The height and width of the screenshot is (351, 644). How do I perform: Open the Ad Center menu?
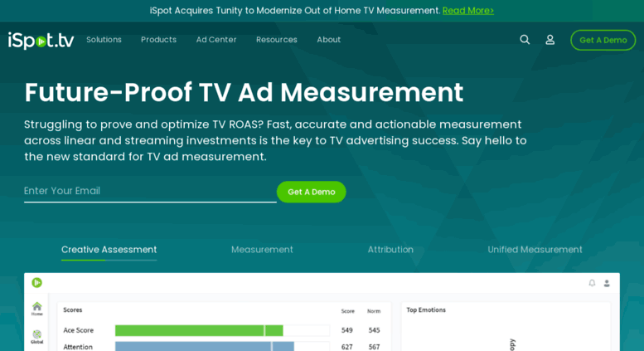click(216, 40)
